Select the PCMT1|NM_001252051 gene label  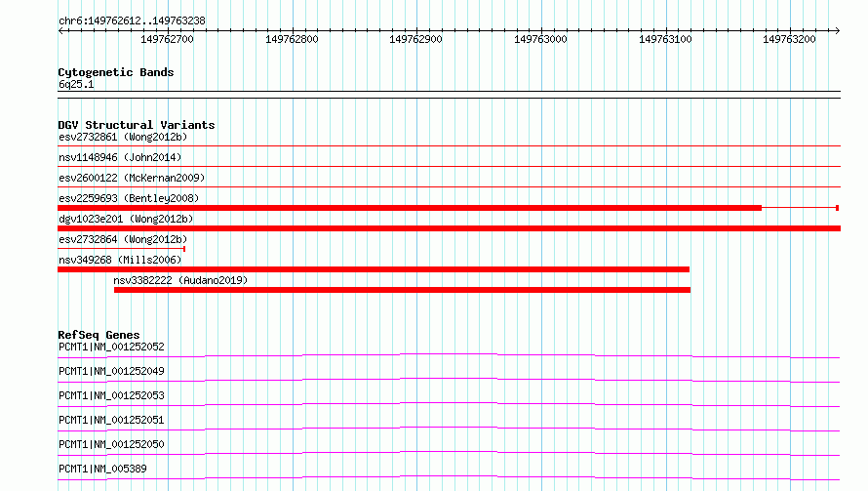pos(111,420)
